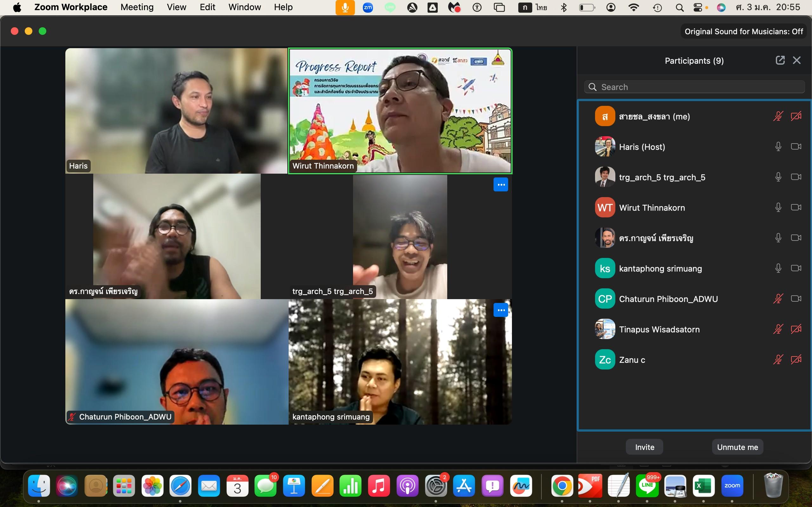
Task: Open more options on kantaphong srimuang video tile
Action: pos(501,310)
